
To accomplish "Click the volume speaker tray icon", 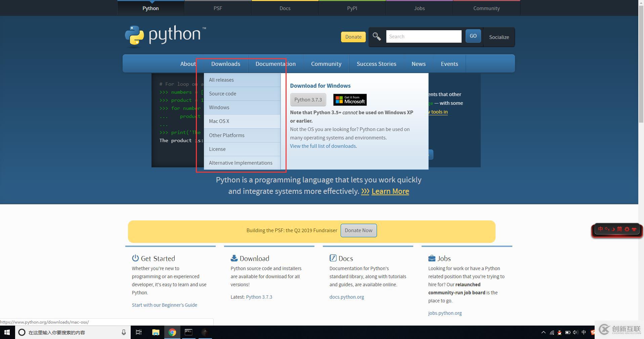I will (x=575, y=333).
